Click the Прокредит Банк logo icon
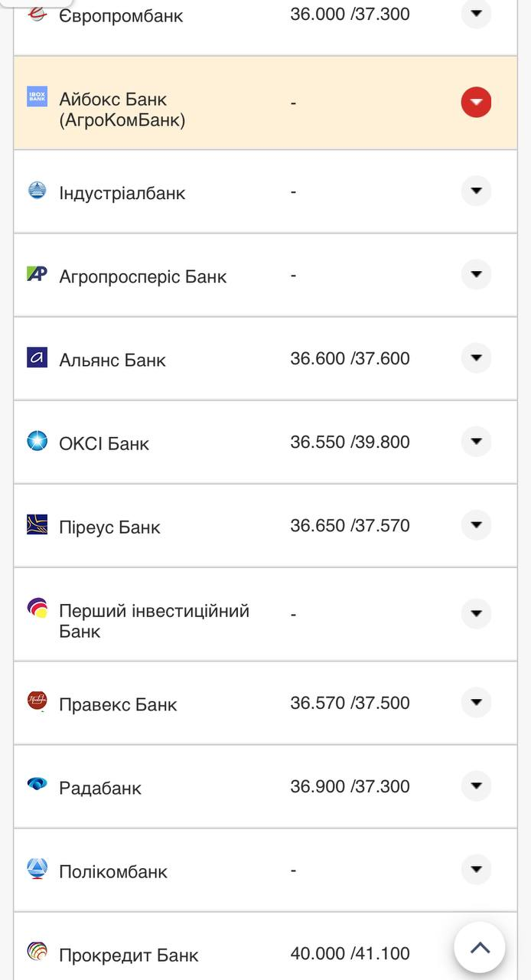The image size is (531, 980). click(37, 952)
